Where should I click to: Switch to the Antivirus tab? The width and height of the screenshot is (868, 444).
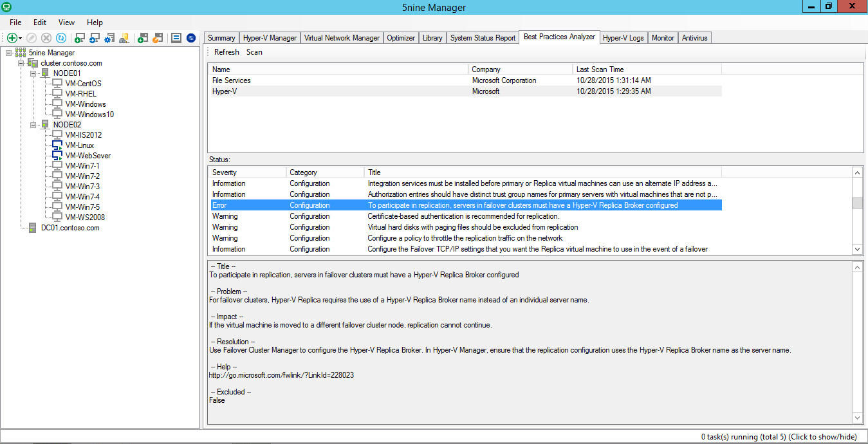[694, 38]
